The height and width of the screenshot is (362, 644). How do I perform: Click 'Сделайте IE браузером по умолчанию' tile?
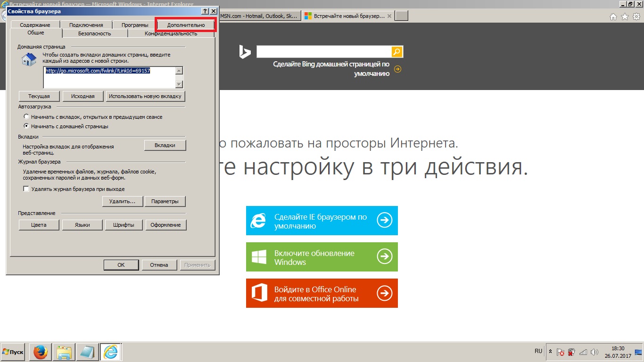(x=322, y=221)
